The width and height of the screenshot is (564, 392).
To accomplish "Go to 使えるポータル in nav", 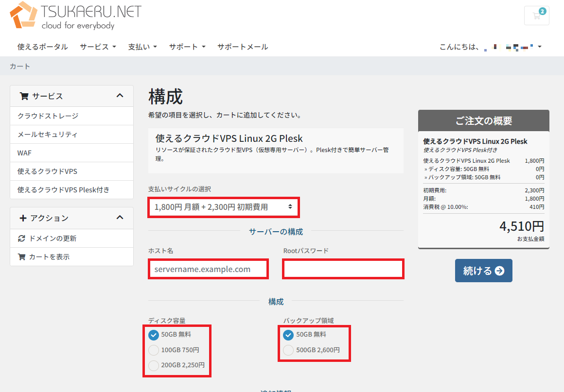I will [42, 47].
